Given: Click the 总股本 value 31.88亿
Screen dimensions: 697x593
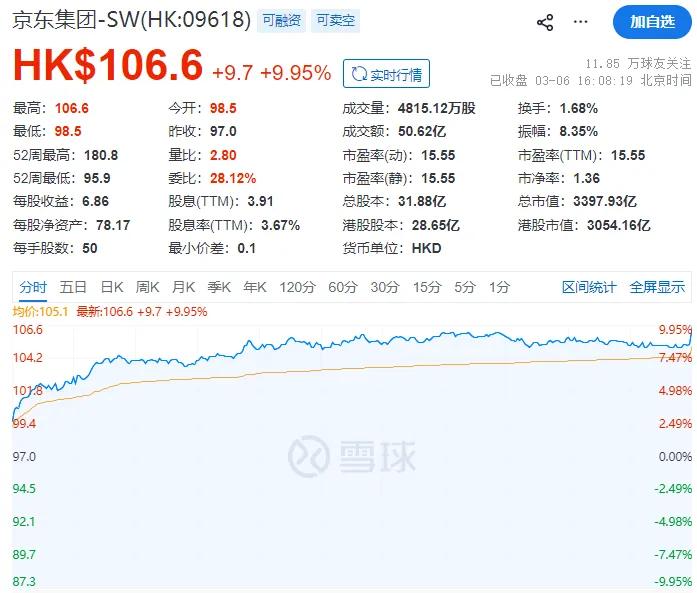Looking at the screenshot, I should pyautogui.click(x=422, y=201).
